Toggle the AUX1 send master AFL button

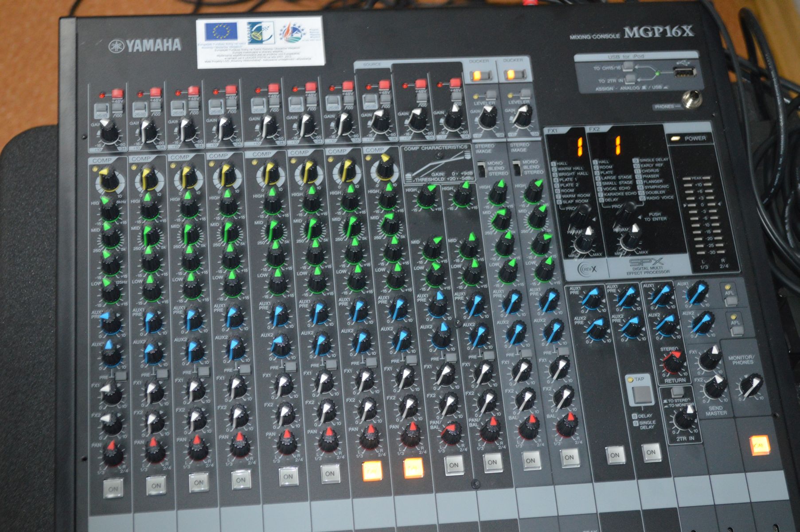tap(730, 301)
